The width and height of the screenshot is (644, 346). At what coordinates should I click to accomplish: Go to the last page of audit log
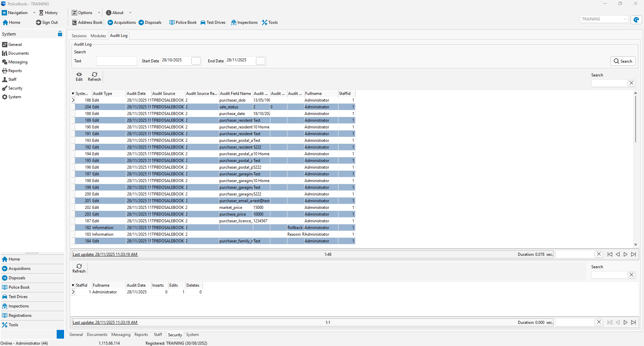point(634,254)
